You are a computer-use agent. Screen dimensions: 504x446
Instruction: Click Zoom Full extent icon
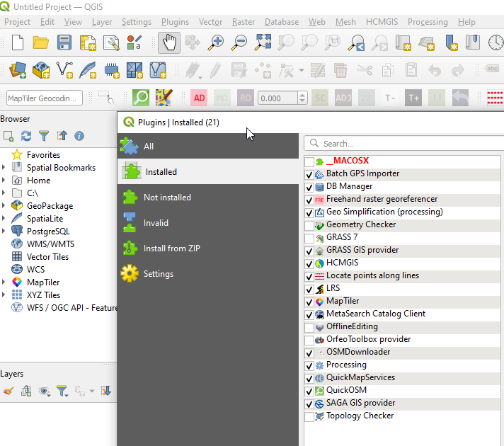click(263, 42)
